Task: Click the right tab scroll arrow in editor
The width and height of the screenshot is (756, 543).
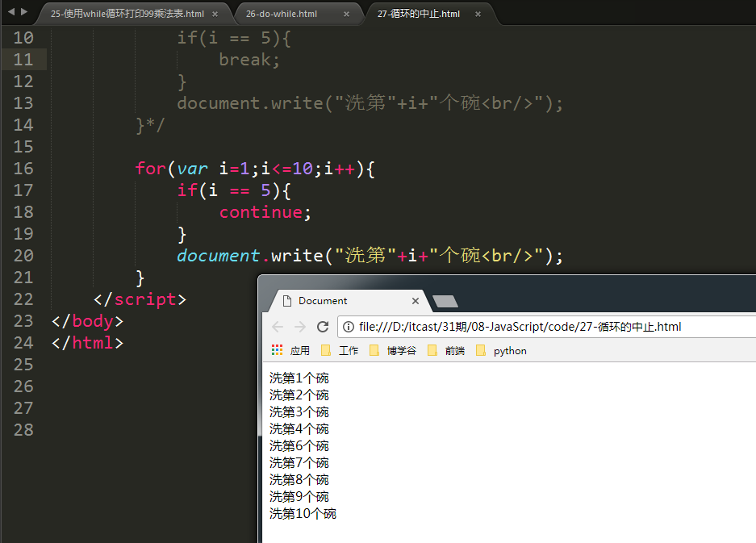Action: (x=23, y=11)
